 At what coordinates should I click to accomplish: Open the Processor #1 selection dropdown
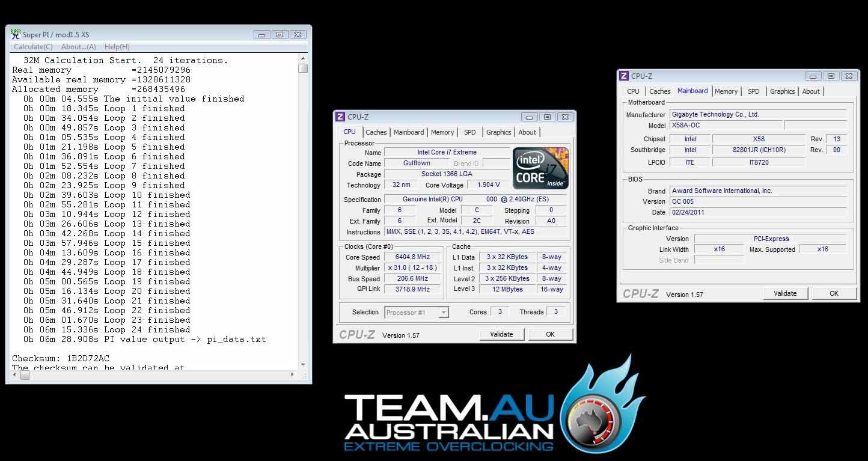(x=443, y=313)
